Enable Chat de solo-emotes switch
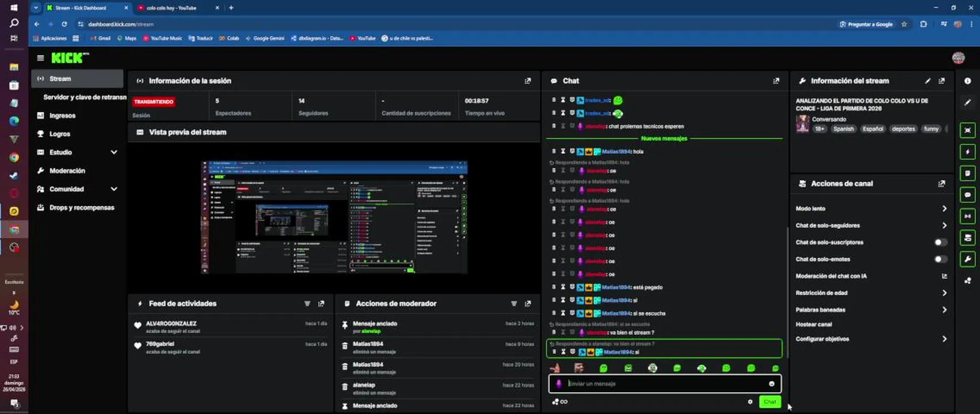The height and width of the screenshot is (414, 980). (x=940, y=259)
